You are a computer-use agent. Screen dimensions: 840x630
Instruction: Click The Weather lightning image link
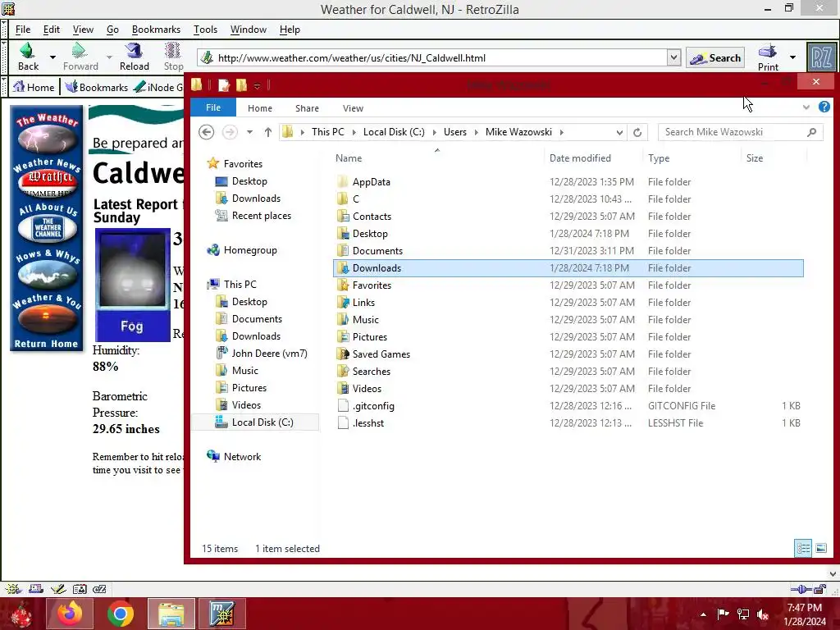click(47, 134)
